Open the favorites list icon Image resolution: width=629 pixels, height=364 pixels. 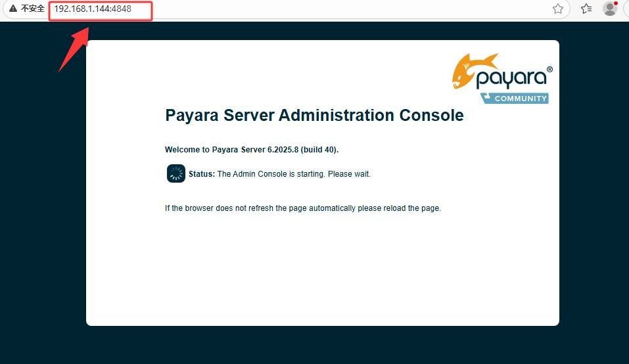click(x=586, y=9)
